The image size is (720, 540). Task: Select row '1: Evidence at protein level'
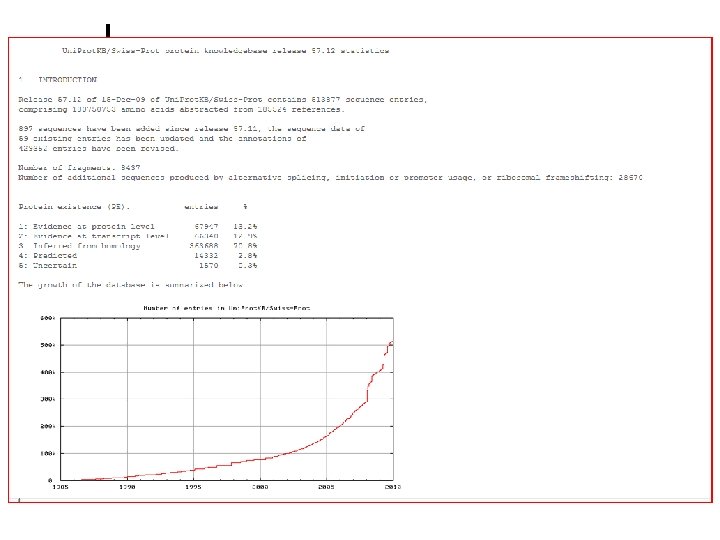(138, 226)
